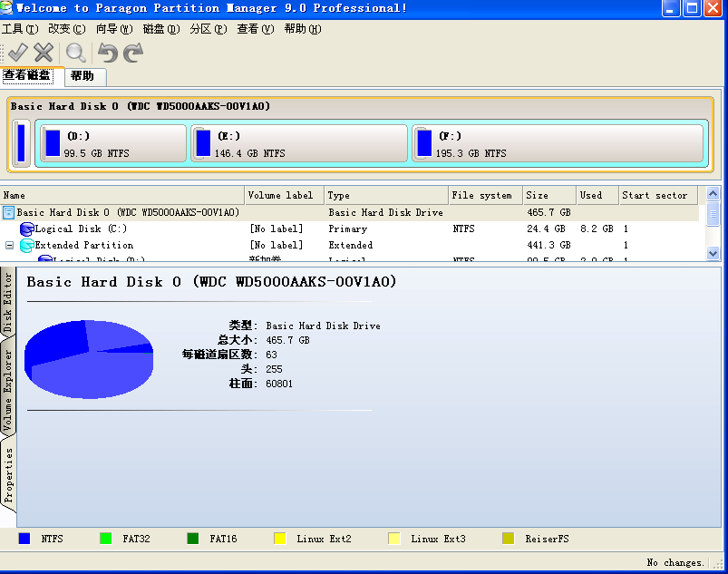Click the blue NTFS legend color swatch
728x574 pixels.
click(x=24, y=539)
